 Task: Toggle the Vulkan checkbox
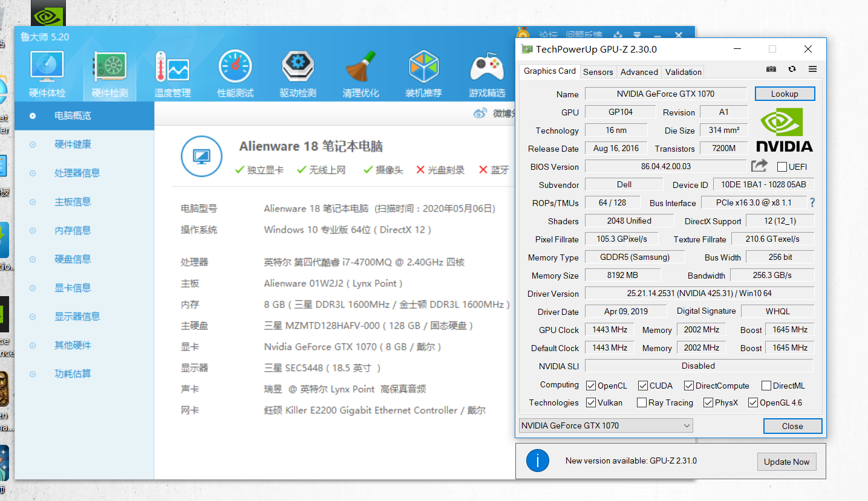[x=591, y=402]
